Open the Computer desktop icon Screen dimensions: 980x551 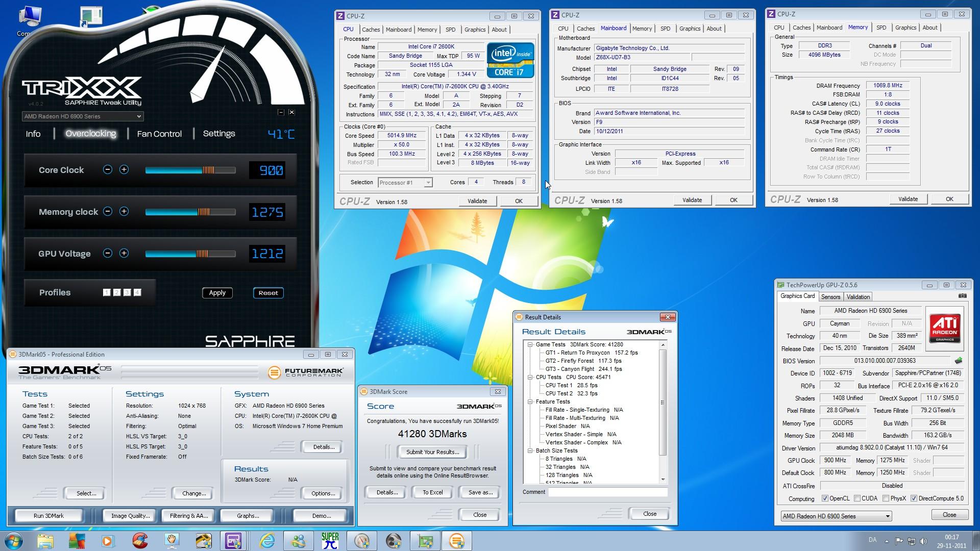30,21
